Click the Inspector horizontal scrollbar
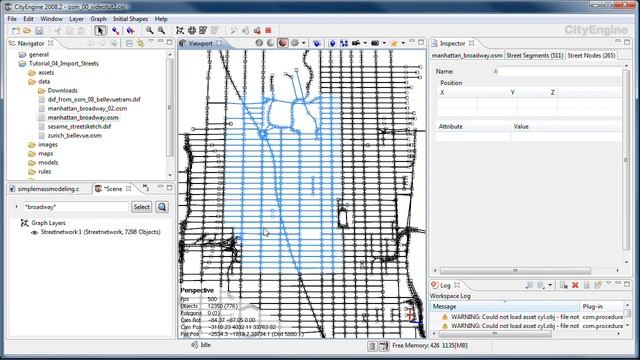This screenshot has height=360, width=640. (x=515, y=271)
